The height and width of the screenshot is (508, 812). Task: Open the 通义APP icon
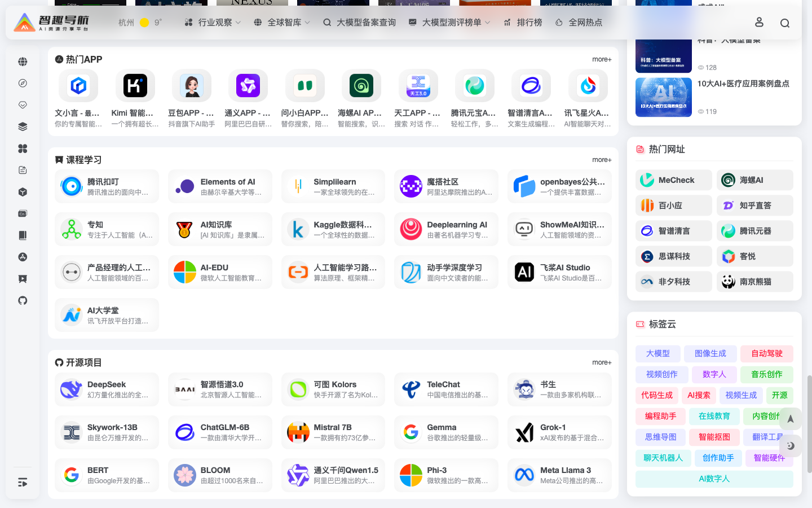pos(248,86)
